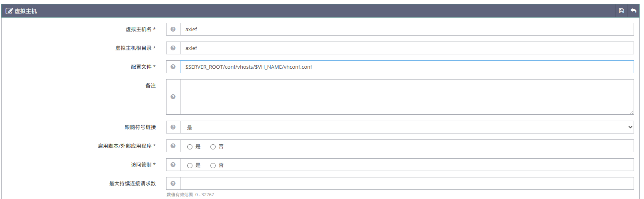Viewport: 644px width, 199px height.
Task: Select 否 for 启用脚本/外部应用程序
Action: pos(213,147)
